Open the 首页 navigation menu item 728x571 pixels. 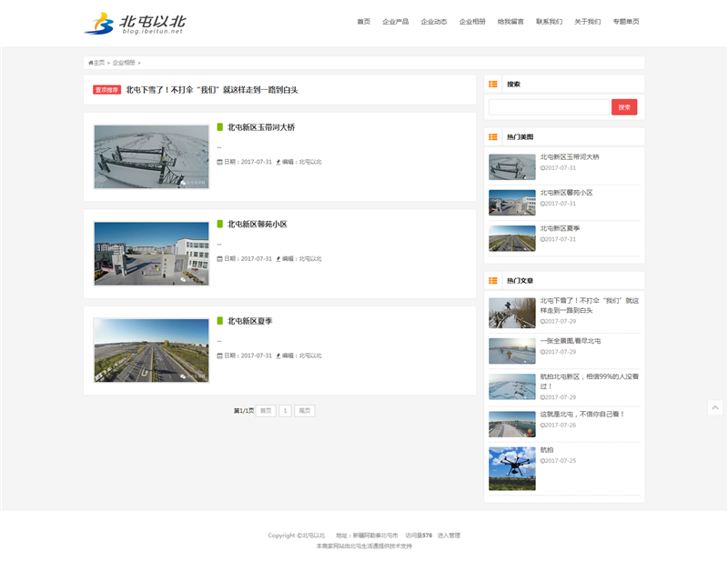[x=363, y=22]
